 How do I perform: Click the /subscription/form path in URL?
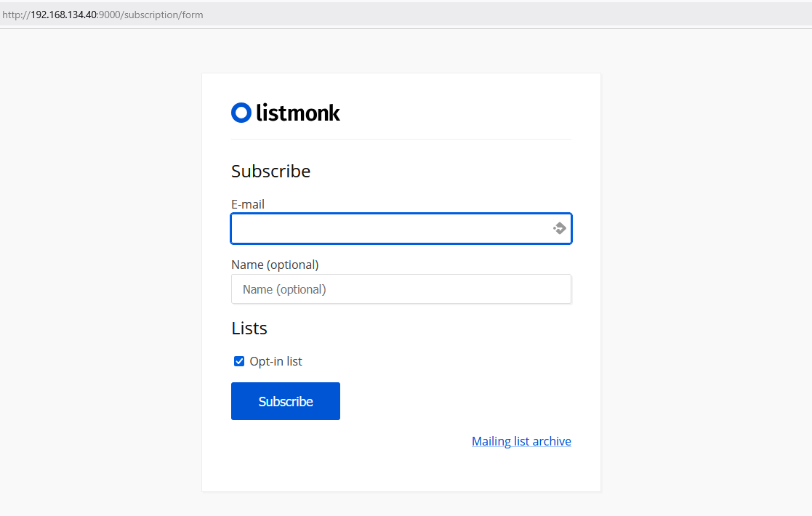tap(162, 15)
